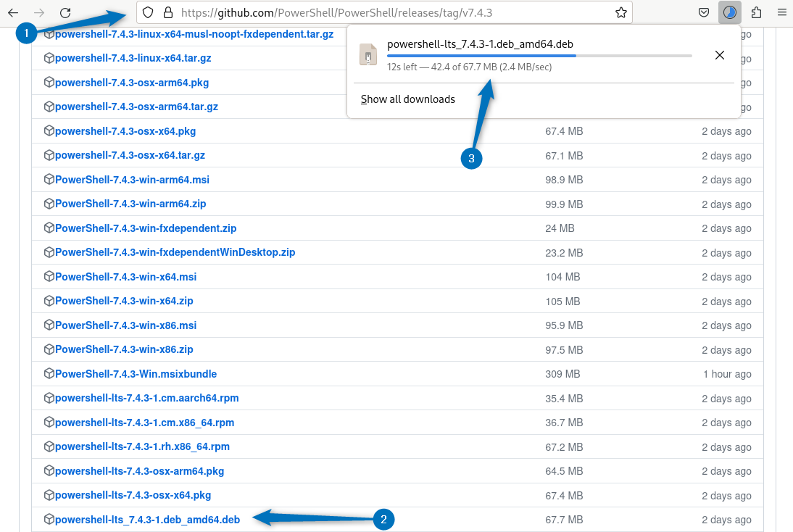Download PowerShell-7.4.3-win-x64.msi
The height and width of the screenshot is (532, 793).
125,277
